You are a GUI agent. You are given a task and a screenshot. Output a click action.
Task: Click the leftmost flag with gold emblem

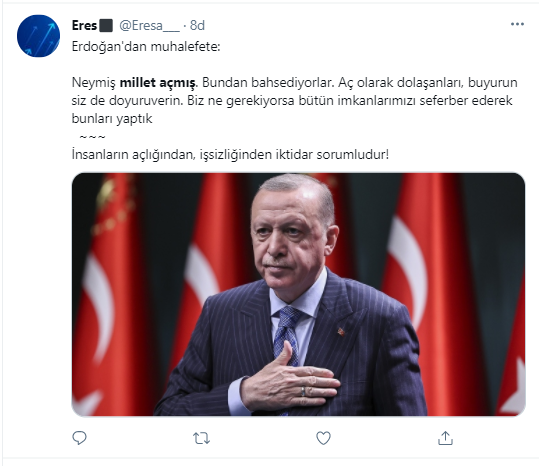click(x=108, y=295)
